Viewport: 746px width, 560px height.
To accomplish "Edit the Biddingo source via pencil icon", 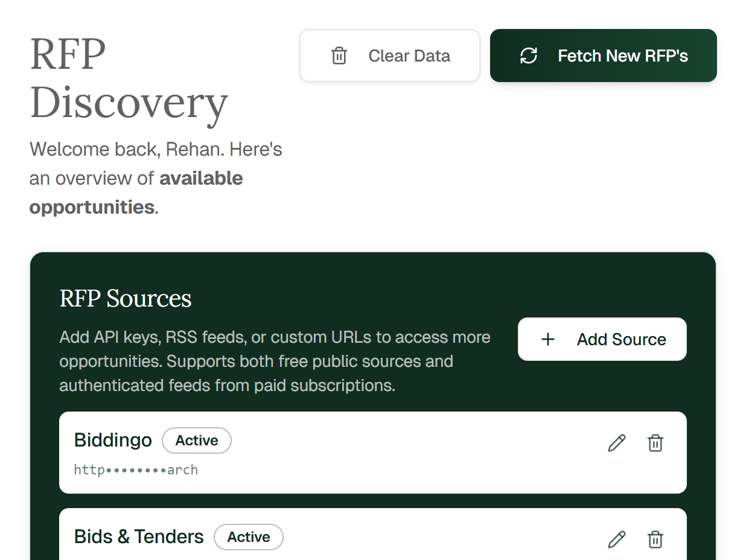I will 616,443.
